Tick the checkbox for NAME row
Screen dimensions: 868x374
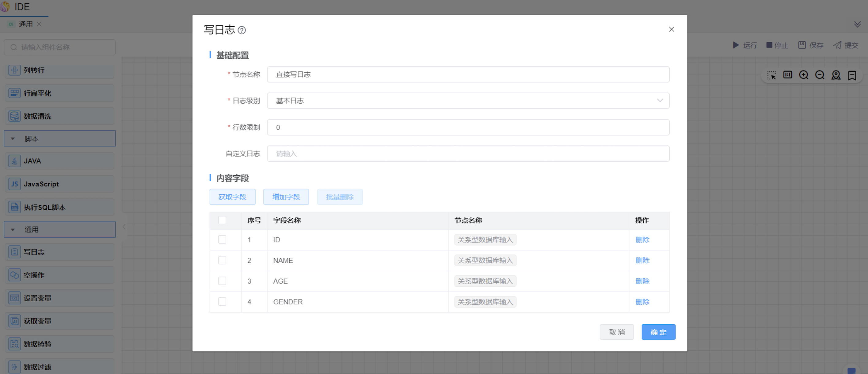tap(222, 261)
